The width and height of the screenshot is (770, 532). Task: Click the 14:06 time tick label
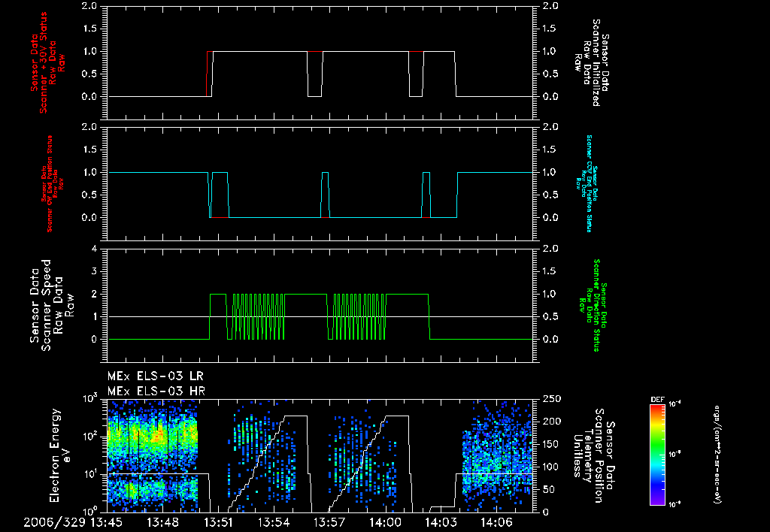497,523
